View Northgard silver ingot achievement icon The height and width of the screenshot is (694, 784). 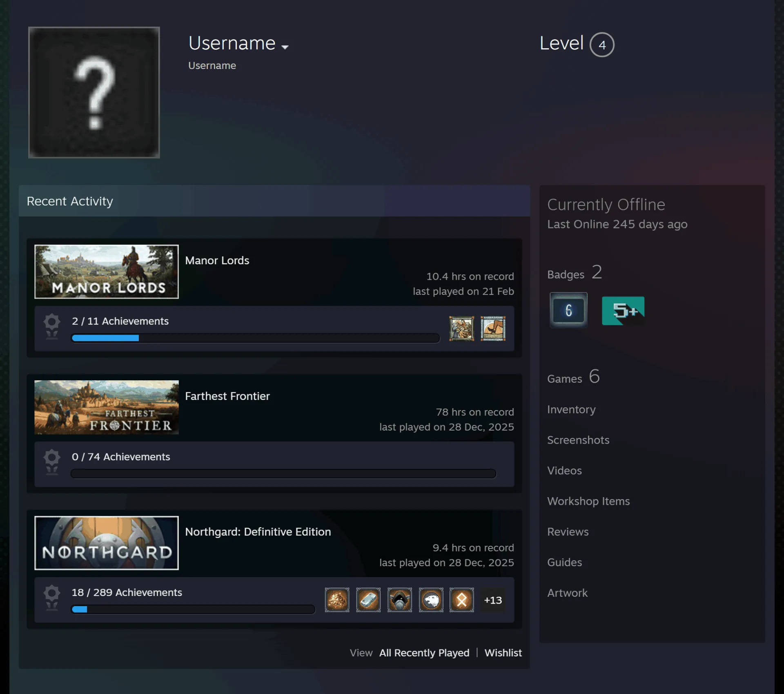click(368, 600)
